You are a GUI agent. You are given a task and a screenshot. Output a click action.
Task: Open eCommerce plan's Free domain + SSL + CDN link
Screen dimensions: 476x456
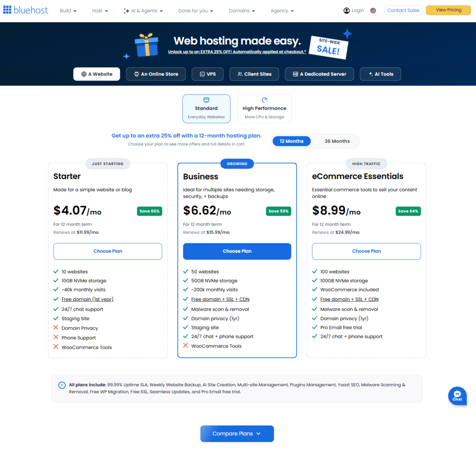(350, 299)
